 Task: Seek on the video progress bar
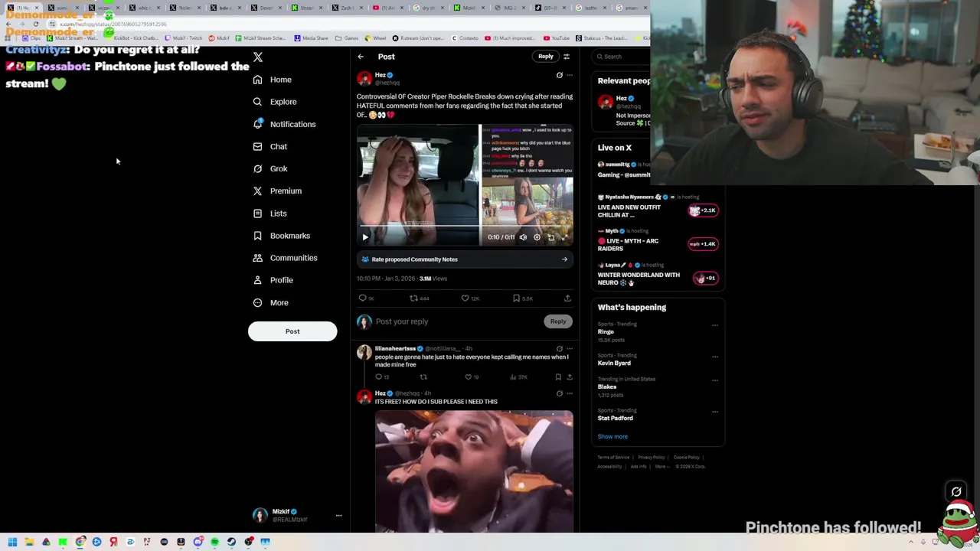tap(464, 227)
